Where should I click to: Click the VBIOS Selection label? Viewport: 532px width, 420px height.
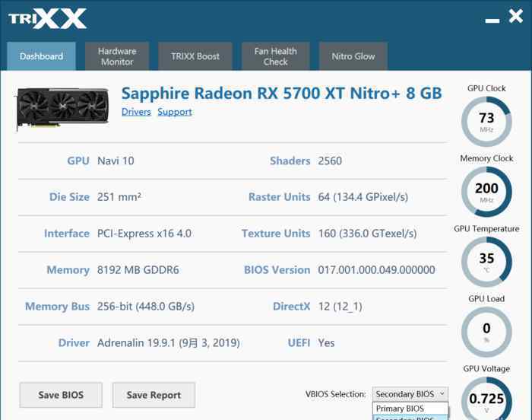click(x=336, y=394)
